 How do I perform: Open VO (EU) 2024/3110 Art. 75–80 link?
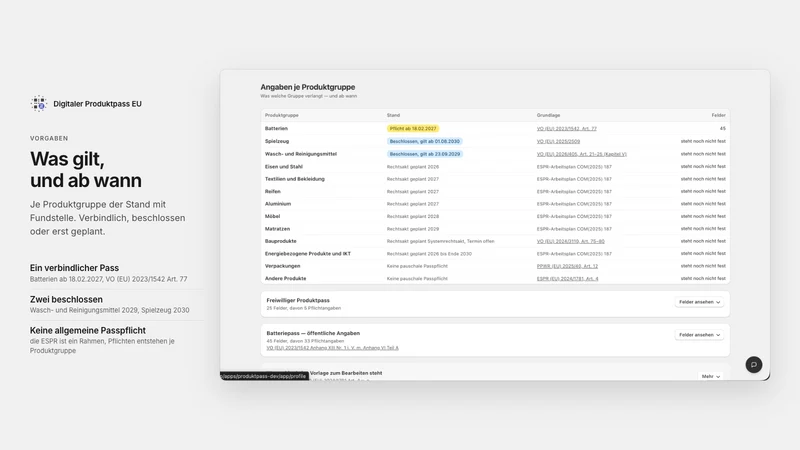pos(570,241)
